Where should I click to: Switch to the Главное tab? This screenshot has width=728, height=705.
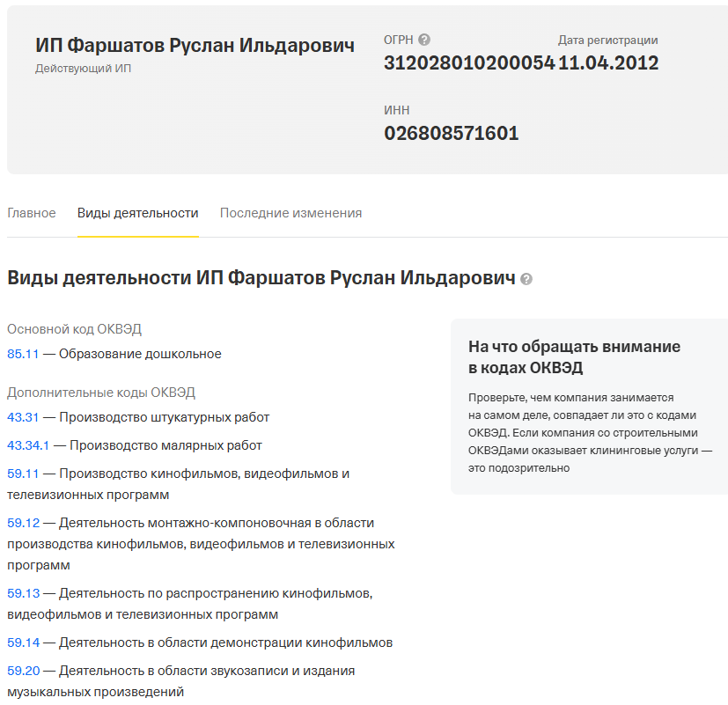[32, 212]
